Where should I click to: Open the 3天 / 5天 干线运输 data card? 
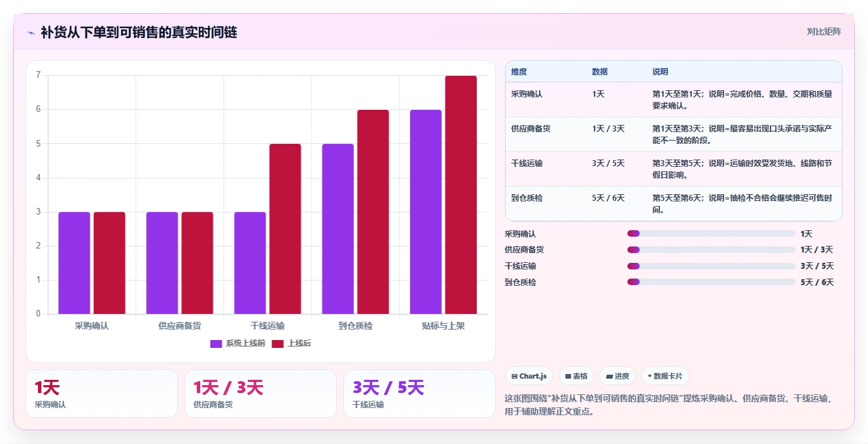419,394
